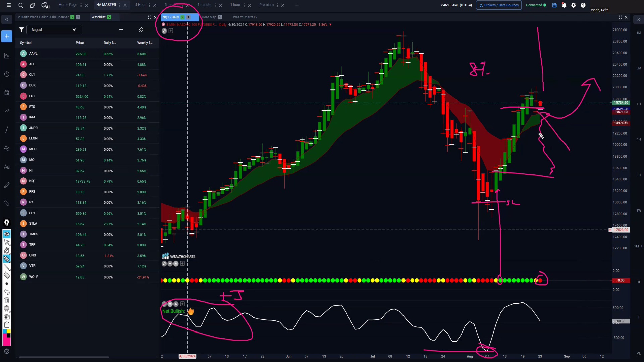Click the blue plus add widget button
Screen dimensions: 644x362
(7, 36)
